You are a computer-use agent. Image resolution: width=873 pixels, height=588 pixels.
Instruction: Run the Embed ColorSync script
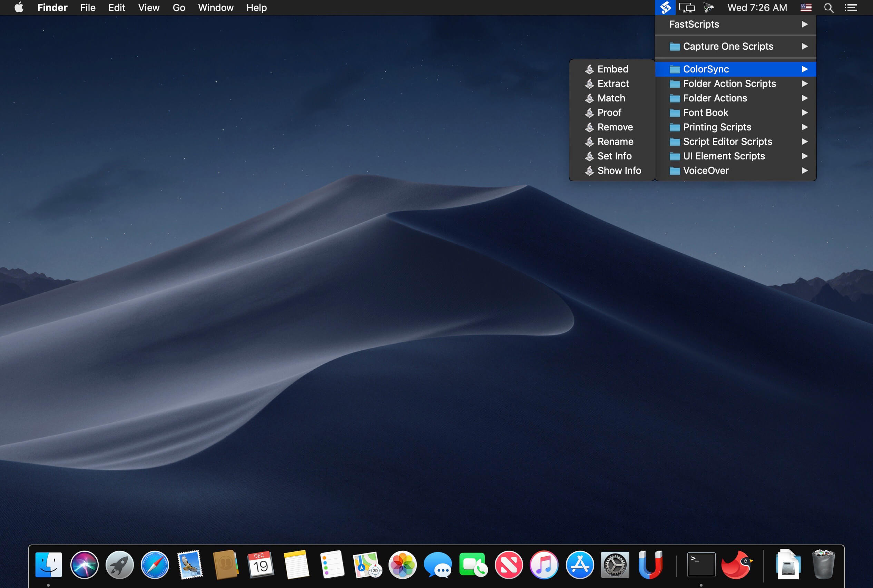[612, 69]
